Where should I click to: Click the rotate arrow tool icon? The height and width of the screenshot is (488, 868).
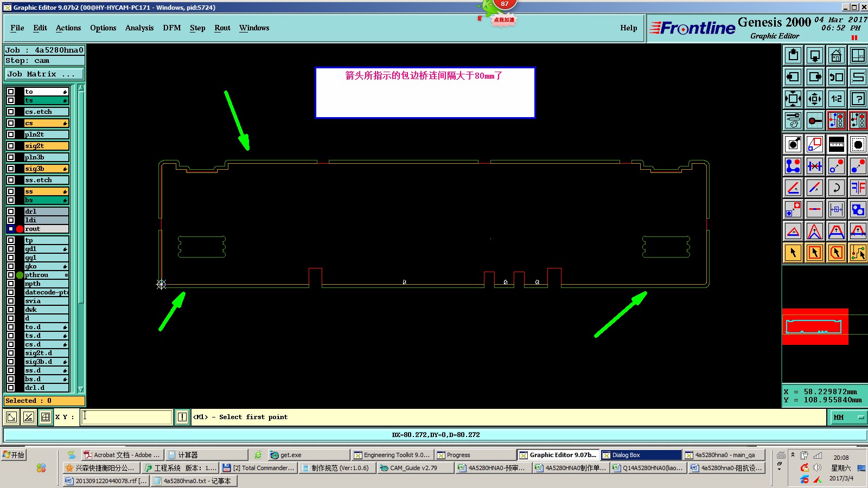[837, 188]
